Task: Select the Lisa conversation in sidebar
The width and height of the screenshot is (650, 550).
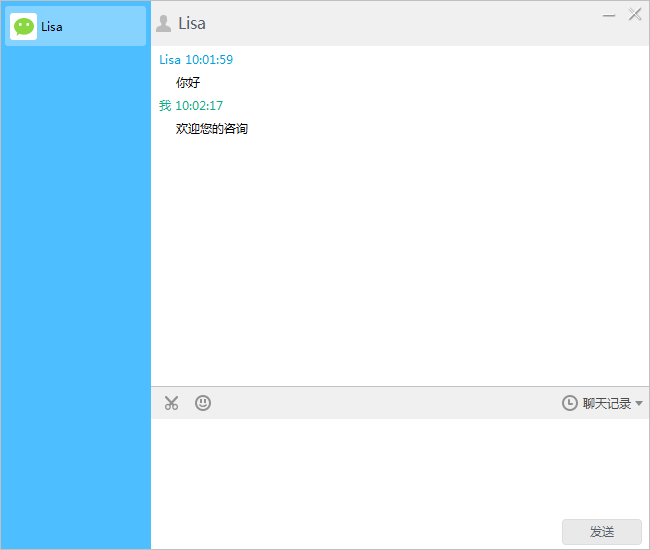Action: (75, 26)
